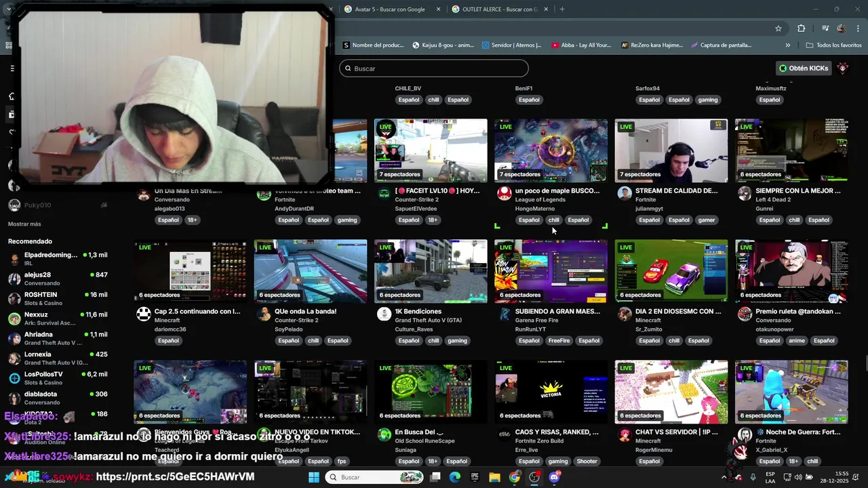Open DIA 2 EN DIOSESMC thumbnail

pos(671,271)
